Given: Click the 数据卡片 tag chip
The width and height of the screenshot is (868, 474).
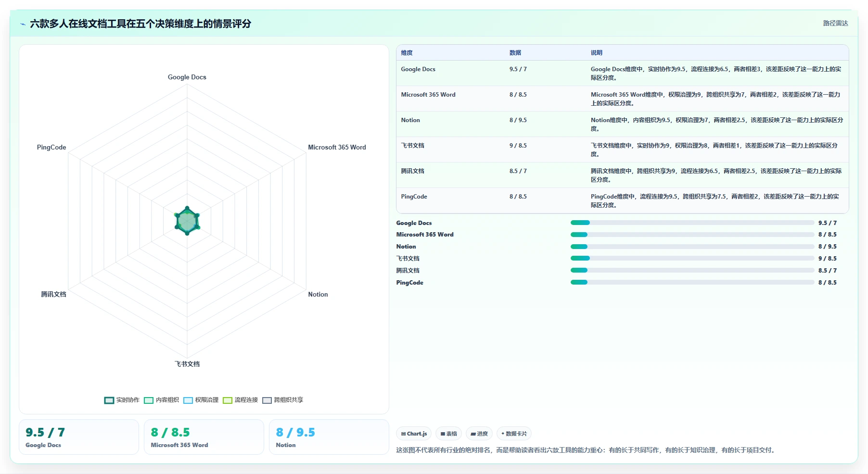Looking at the screenshot, I should click(514, 434).
